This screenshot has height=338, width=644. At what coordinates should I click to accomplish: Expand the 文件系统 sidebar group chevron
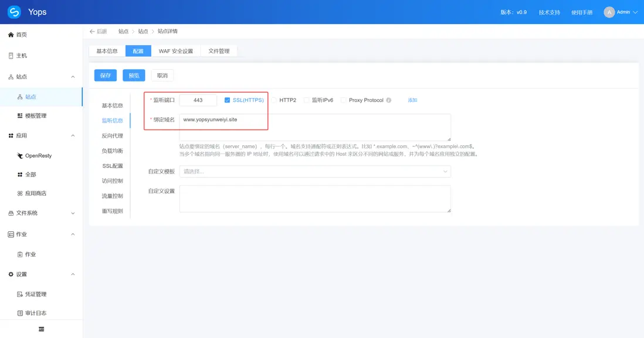pyautogui.click(x=73, y=213)
